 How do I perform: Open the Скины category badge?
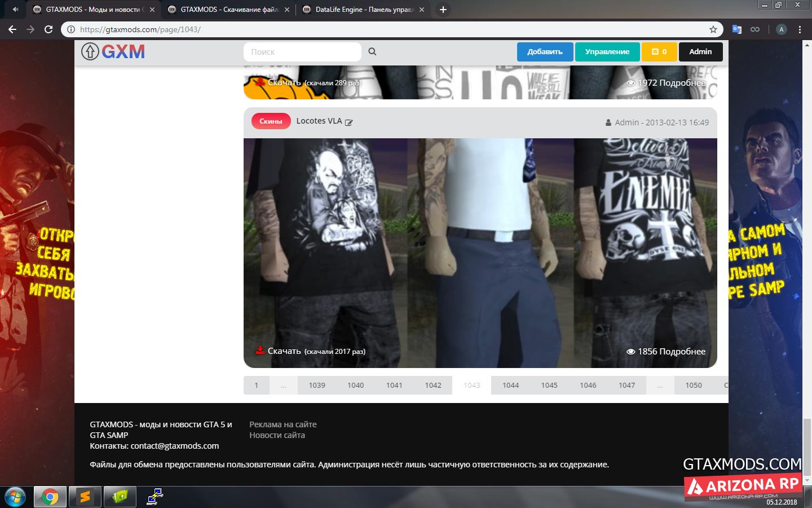(x=271, y=121)
